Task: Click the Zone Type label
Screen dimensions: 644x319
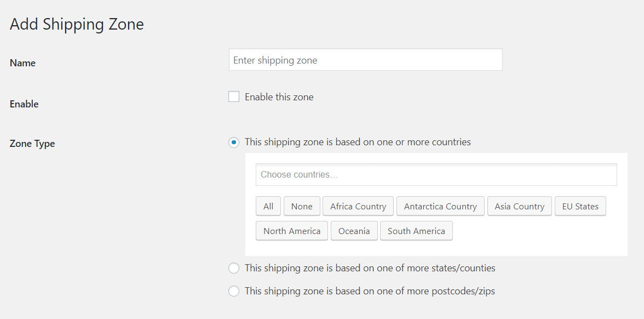Action: pos(32,143)
